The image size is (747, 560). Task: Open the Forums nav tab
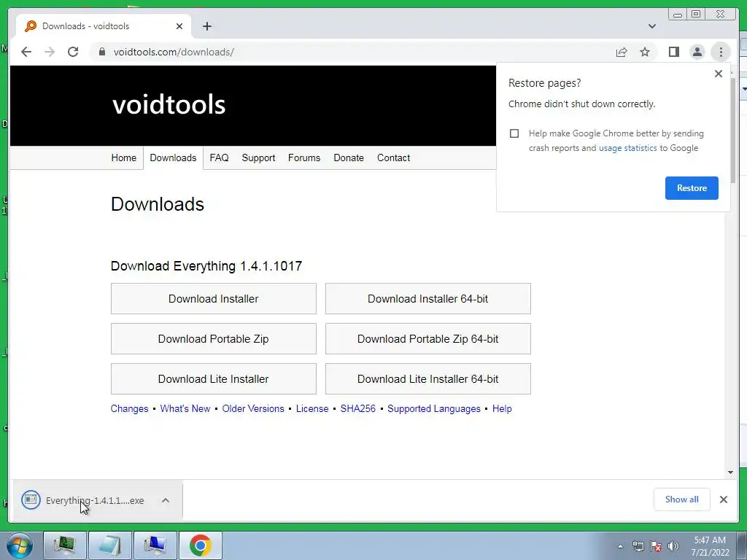pyautogui.click(x=304, y=157)
